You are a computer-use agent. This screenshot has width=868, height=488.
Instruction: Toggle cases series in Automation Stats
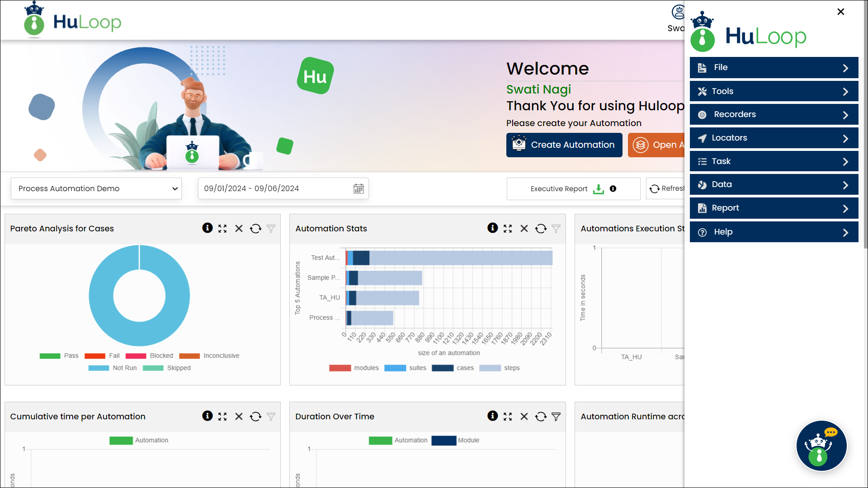click(453, 368)
